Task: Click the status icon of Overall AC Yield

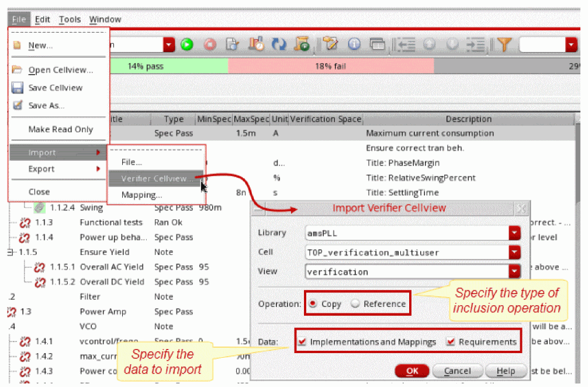Action: (40, 267)
